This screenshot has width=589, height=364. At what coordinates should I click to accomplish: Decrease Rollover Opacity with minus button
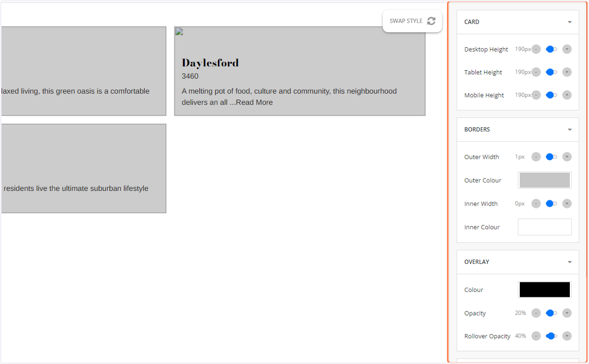(536, 336)
